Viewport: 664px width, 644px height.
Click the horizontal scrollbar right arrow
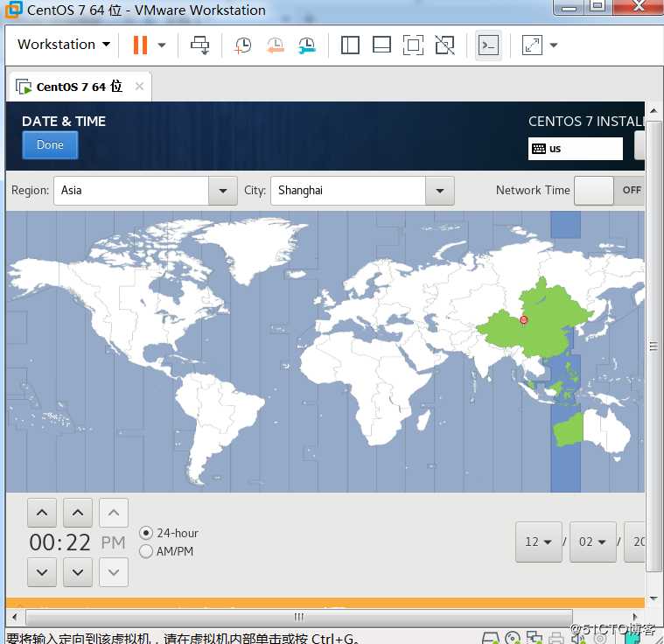[634, 617]
